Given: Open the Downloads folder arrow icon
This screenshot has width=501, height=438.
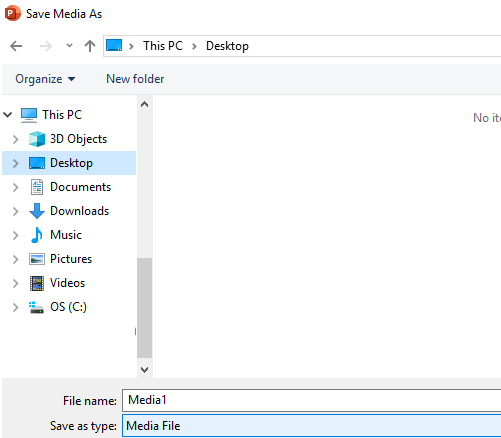Looking at the screenshot, I should tap(37, 211).
